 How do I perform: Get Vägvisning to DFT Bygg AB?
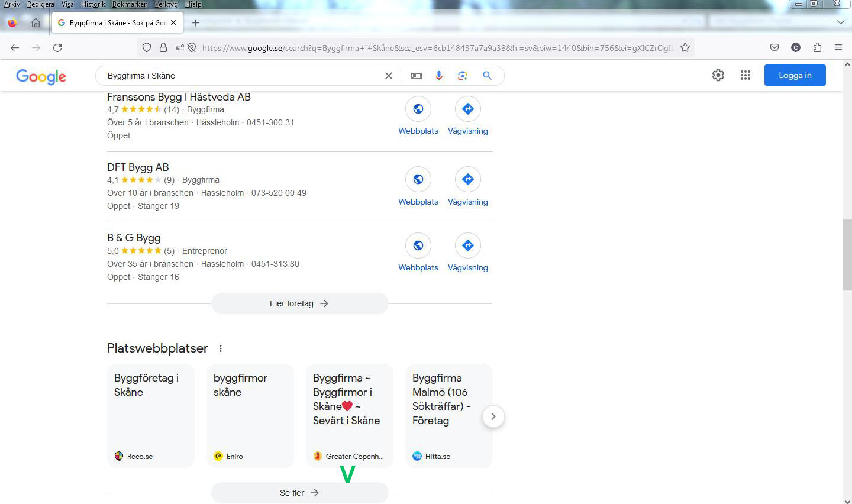pyautogui.click(x=468, y=187)
